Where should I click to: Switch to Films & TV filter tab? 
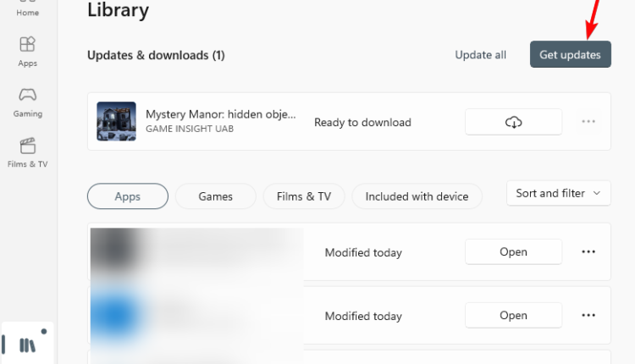tap(304, 196)
